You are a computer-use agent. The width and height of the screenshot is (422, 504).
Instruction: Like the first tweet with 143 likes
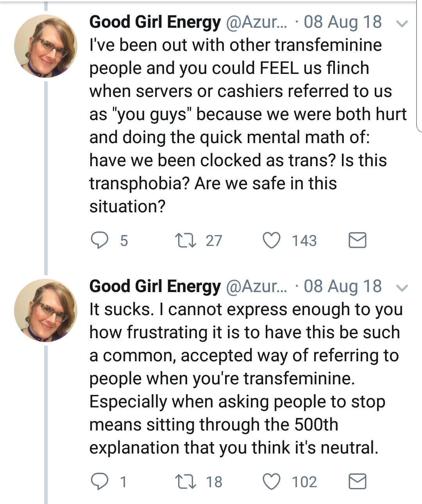271,240
